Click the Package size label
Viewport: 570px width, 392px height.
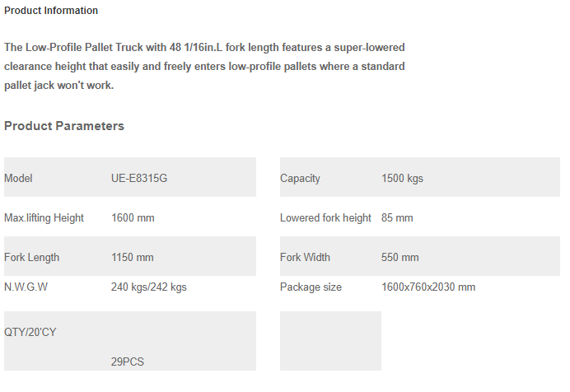[x=311, y=287]
